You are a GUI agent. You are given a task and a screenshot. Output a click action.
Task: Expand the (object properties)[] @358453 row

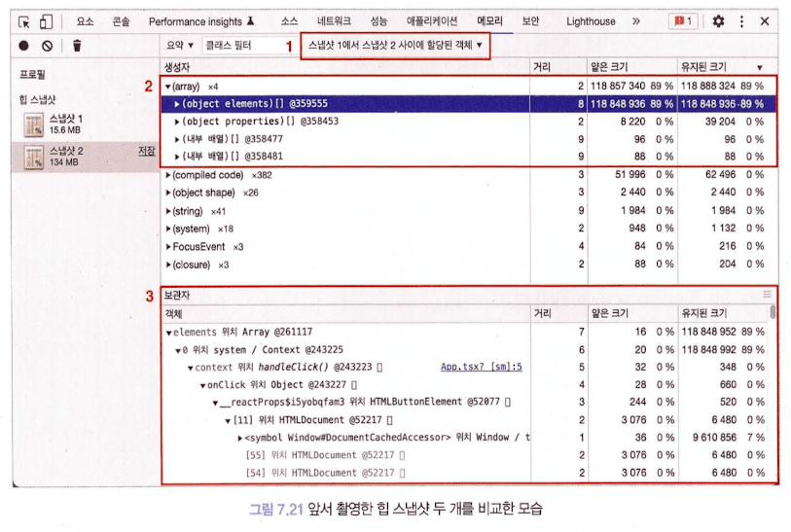click(177, 122)
